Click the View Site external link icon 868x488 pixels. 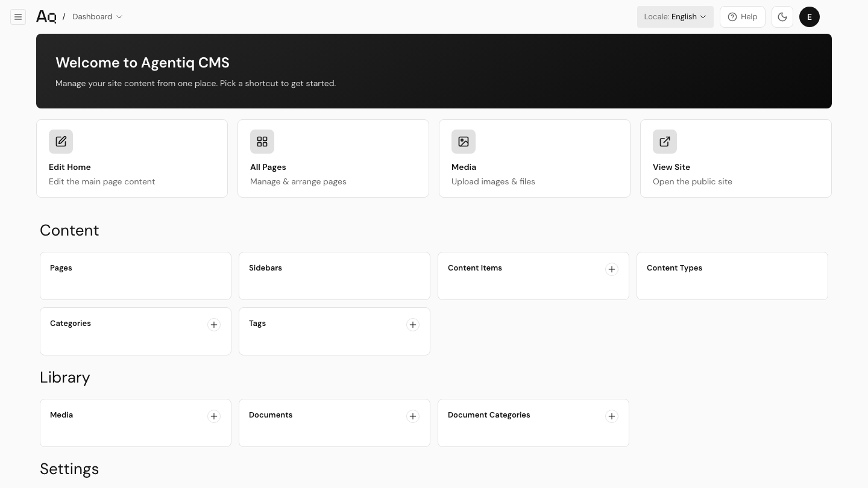(665, 142)
